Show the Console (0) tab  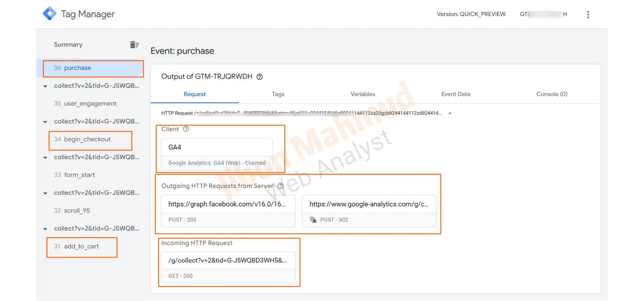click(551, 94)
